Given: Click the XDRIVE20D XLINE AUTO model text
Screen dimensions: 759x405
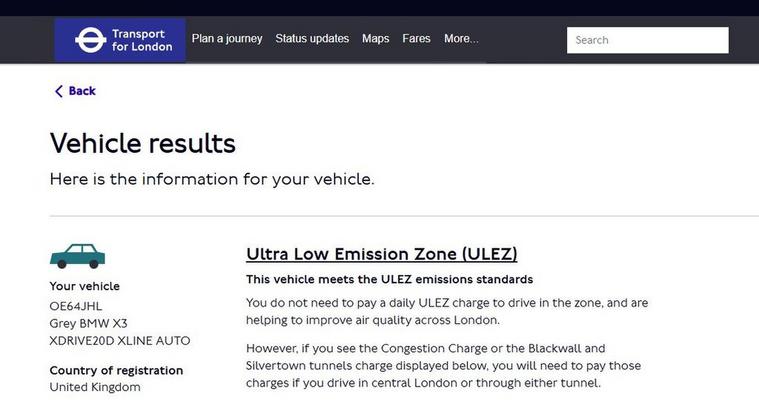Looking at the screenshot, I should point(120,341).
